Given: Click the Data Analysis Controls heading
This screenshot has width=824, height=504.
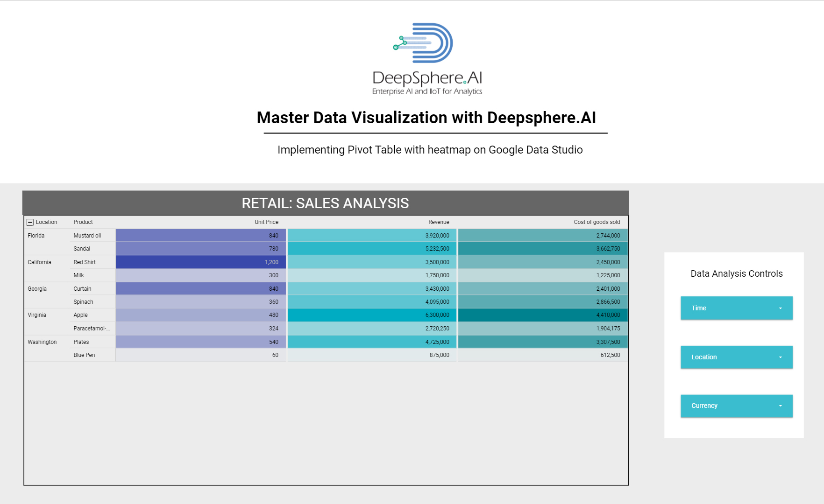Looking at the screenshot, I should [x=736, y=274].
